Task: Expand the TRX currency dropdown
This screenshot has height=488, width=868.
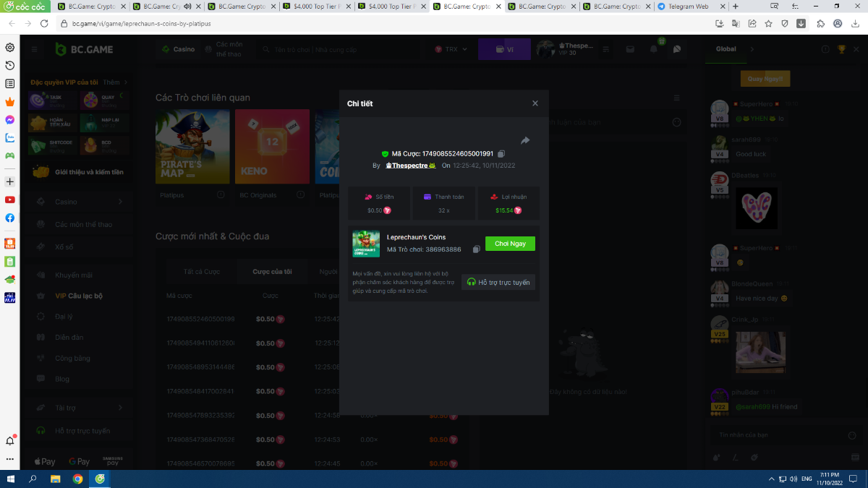Action: pos(451,49)
